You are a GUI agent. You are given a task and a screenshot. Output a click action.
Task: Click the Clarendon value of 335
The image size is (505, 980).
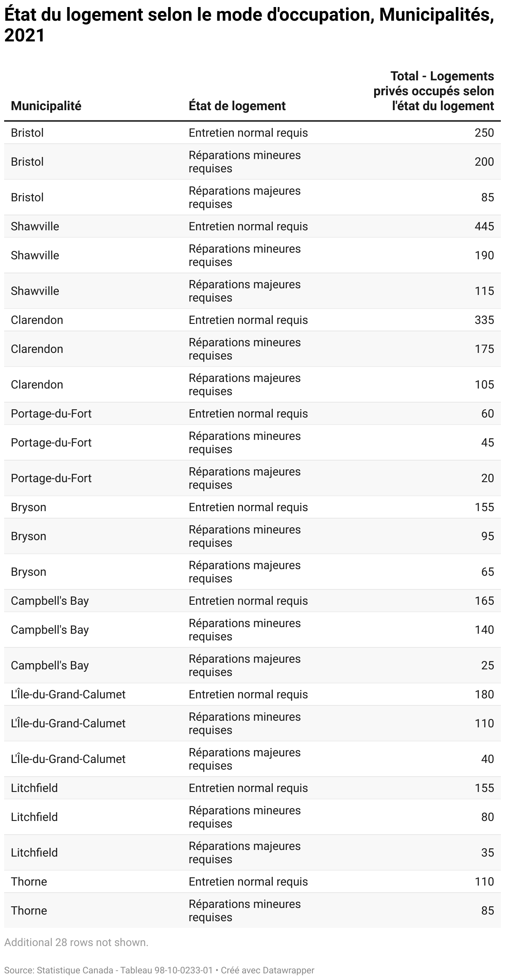click(x=484, y=320)
